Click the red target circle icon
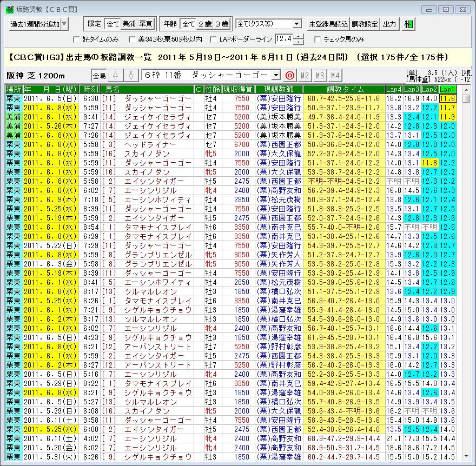This screenshot has width=476, height=466. click(289, 75)
